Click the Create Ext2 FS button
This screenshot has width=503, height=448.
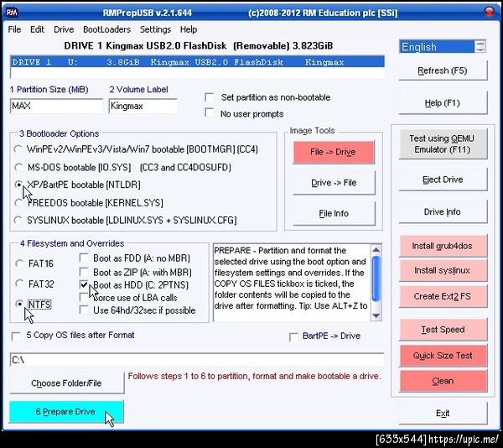(443, 296)
